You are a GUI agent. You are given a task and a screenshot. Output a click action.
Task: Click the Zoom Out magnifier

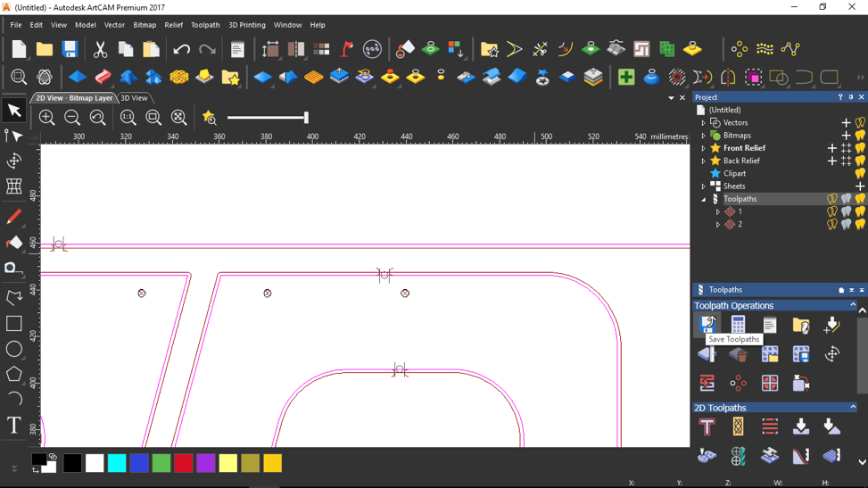[x=72, y=118]
